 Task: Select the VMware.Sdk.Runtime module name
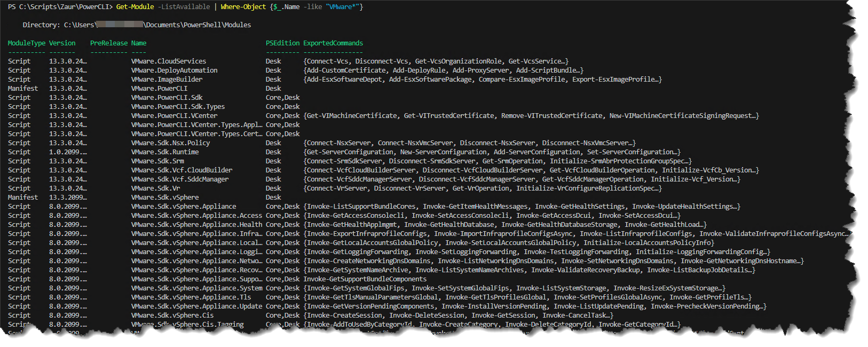pos(165,152)
